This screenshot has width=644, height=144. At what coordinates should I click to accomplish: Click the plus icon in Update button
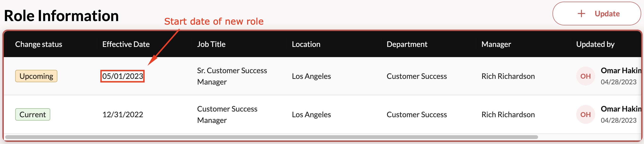581,13
